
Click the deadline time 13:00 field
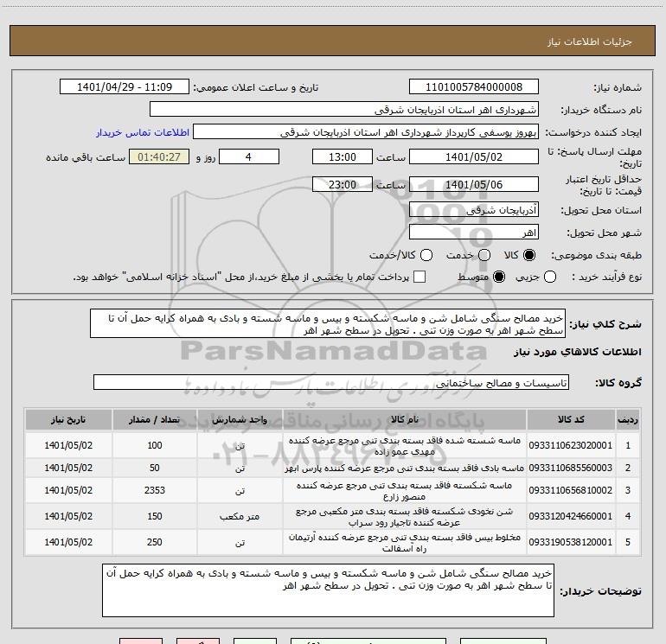pyautogui.click(x=343, y=156)
